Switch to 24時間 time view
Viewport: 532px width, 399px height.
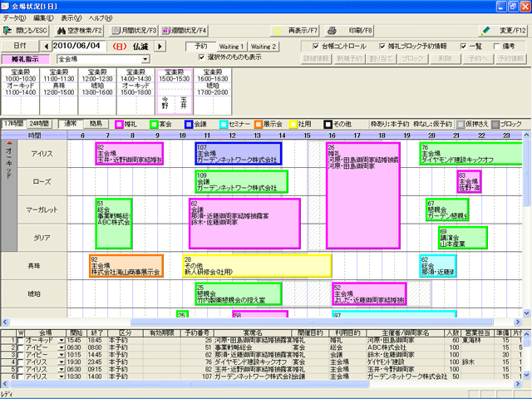[x=40, y=123]
